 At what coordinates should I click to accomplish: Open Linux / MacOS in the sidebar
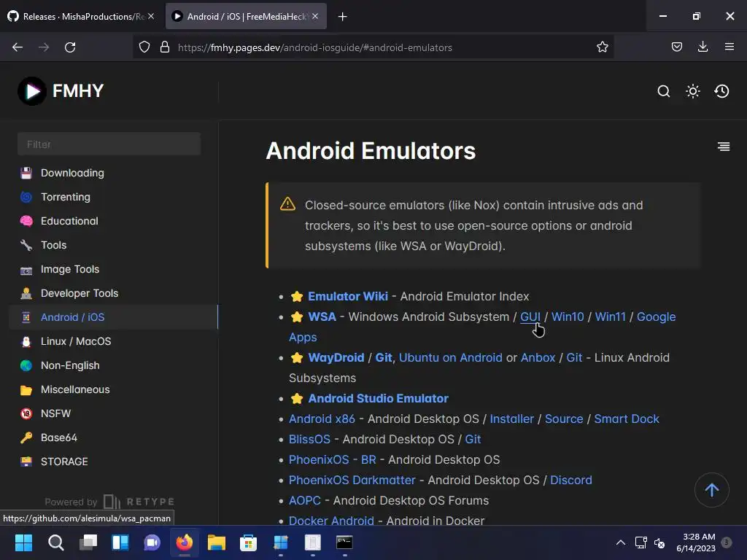pos(76,341)
